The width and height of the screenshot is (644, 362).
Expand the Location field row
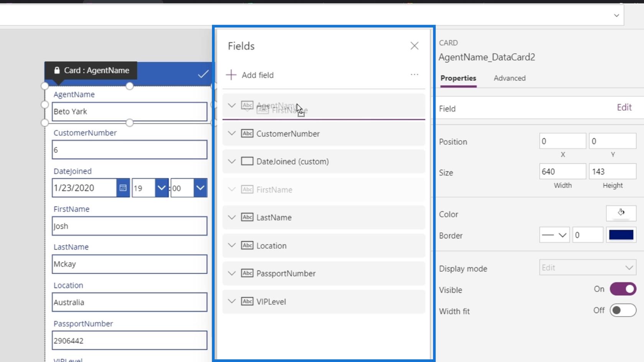coord(232,245)
